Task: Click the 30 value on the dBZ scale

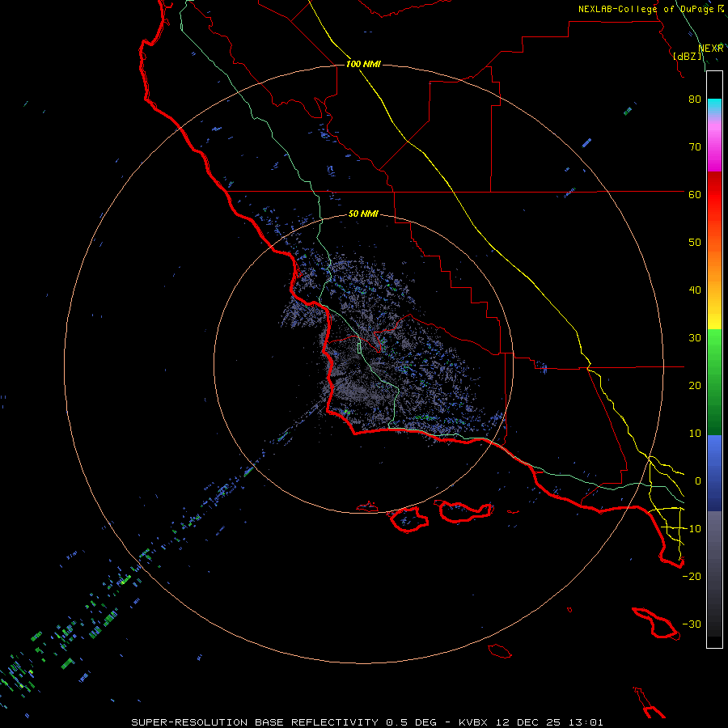Action: (x=695, y=337)
